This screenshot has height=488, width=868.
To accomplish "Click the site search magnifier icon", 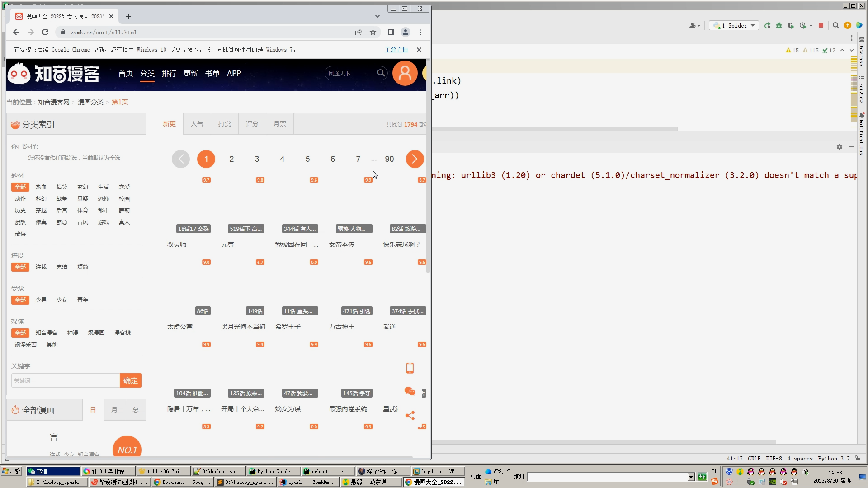I will [381, 73].
